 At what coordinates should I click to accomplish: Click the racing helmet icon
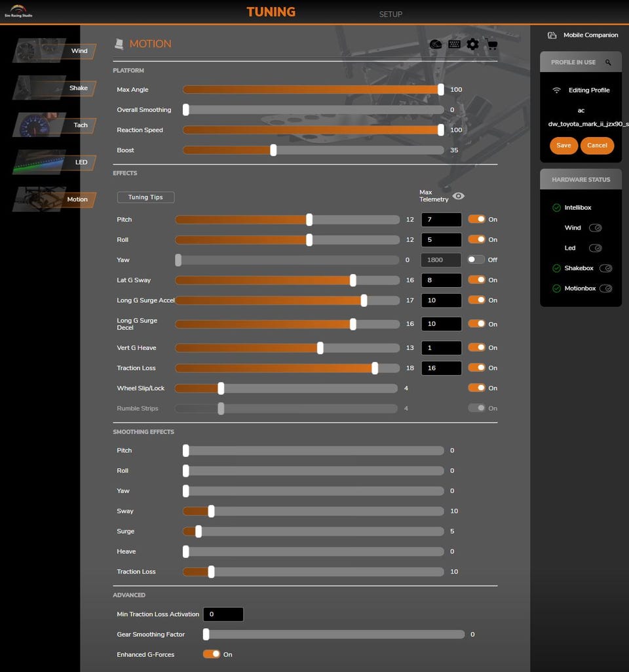point(436,44)
